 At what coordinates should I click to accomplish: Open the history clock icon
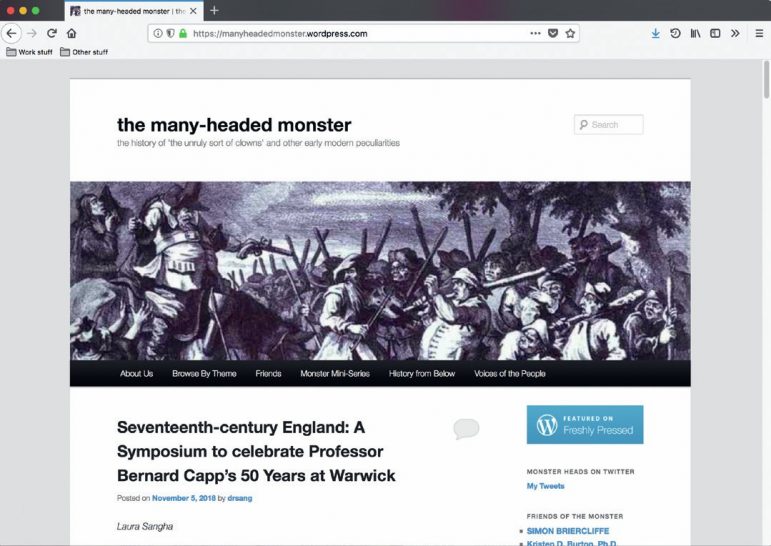(675, 33)
